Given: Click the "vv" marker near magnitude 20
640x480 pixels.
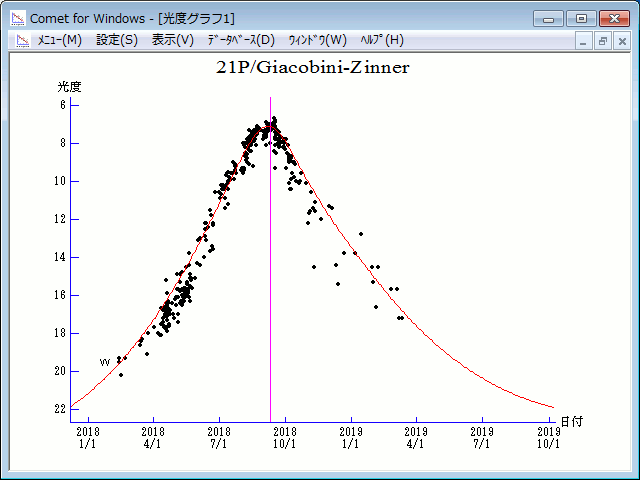Looking at the screenshot, I should tap(104, 362).
